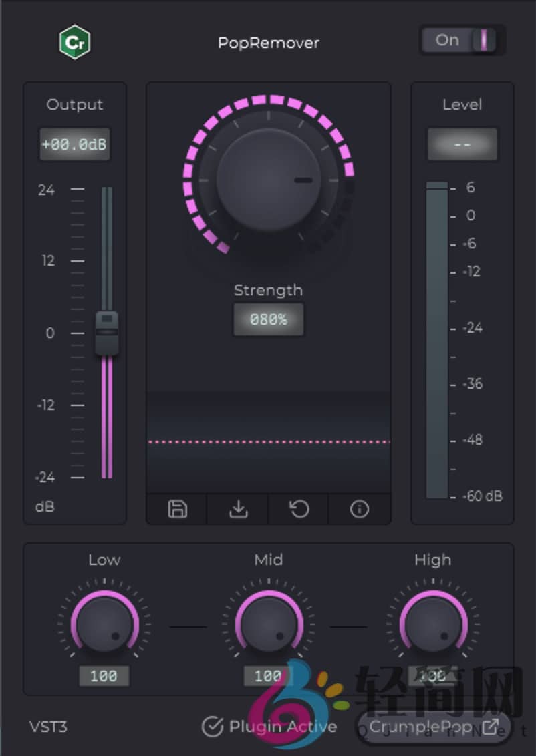Click the Level readout display box
The image size is (536, 756).
[x=462, y=145]
